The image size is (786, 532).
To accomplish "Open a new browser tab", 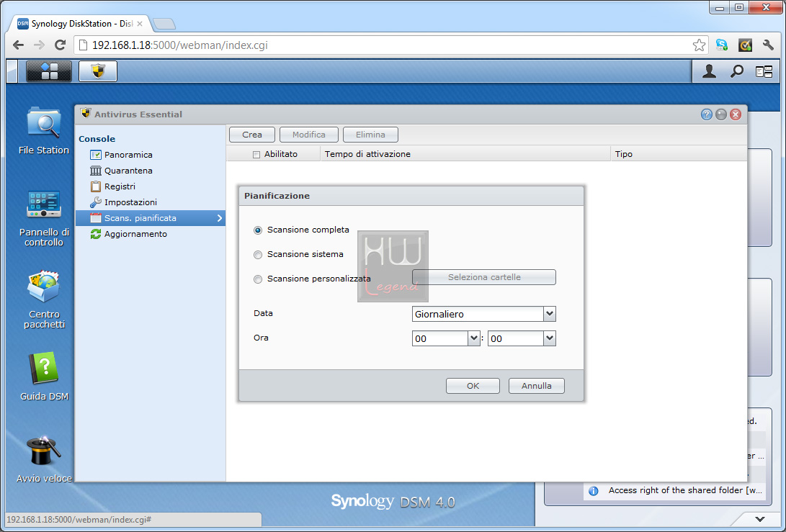I will pyautogui.click(x=164, y=24).
